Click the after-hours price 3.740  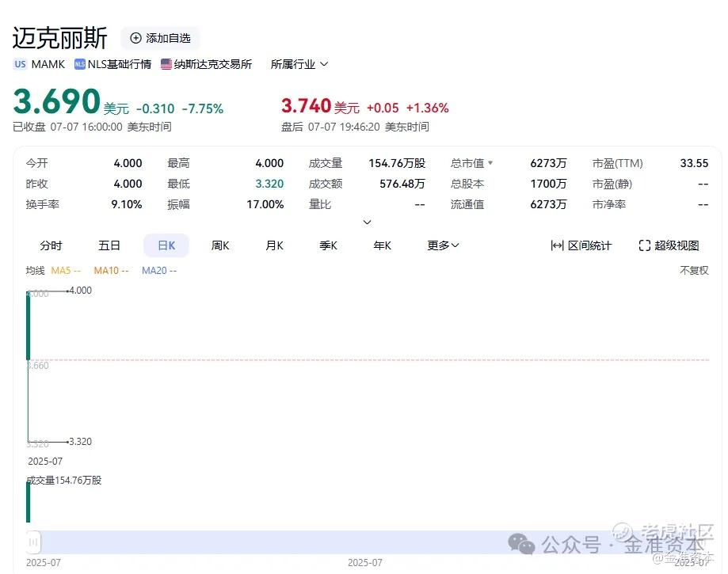(x=306, y=106)
